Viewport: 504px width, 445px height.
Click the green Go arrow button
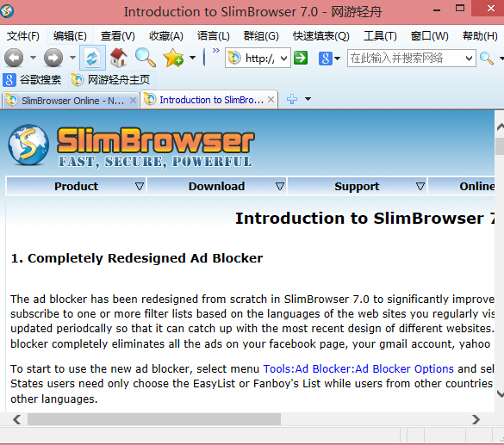301,59
